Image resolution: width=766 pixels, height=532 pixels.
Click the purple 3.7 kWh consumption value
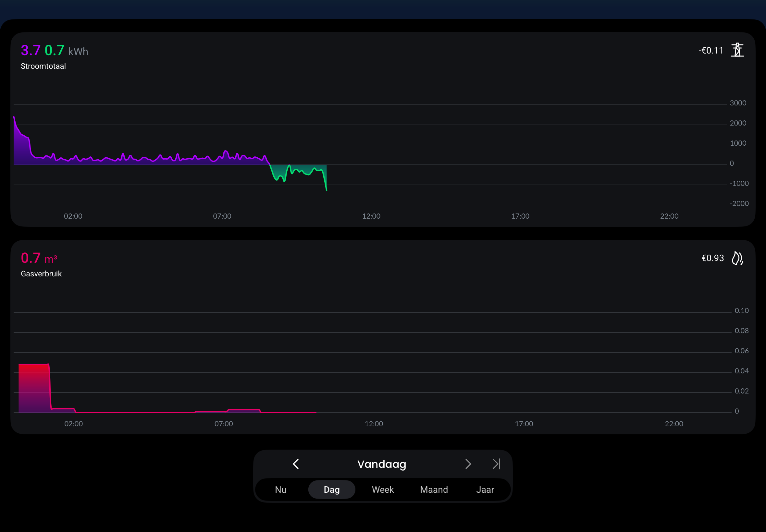click(x=30, y=50)
